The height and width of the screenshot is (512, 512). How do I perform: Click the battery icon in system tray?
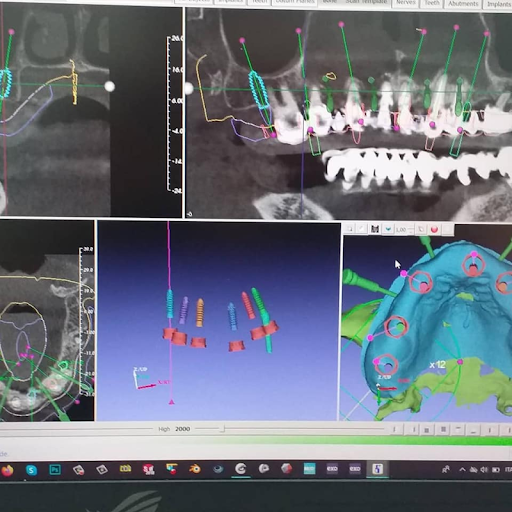pyautogui.click(x=496, y=470)
